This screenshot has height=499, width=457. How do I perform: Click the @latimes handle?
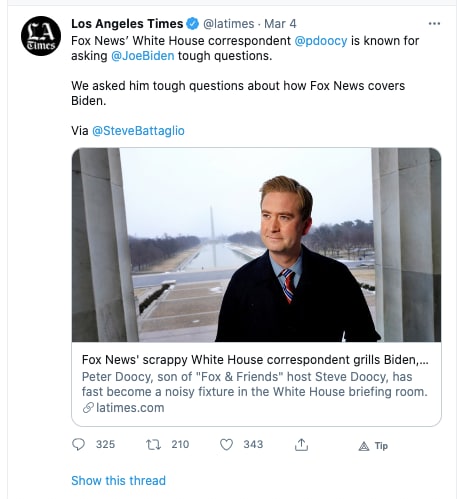click(x=229, y=24)
